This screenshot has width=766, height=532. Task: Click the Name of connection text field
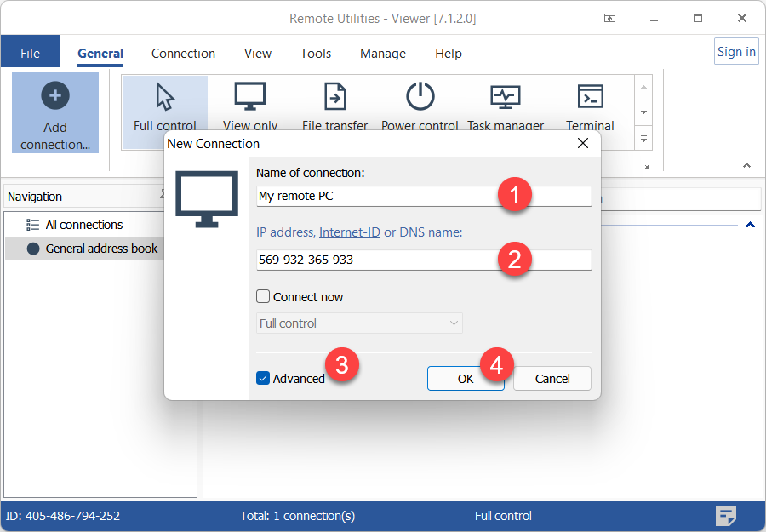(x=374, y=196)
